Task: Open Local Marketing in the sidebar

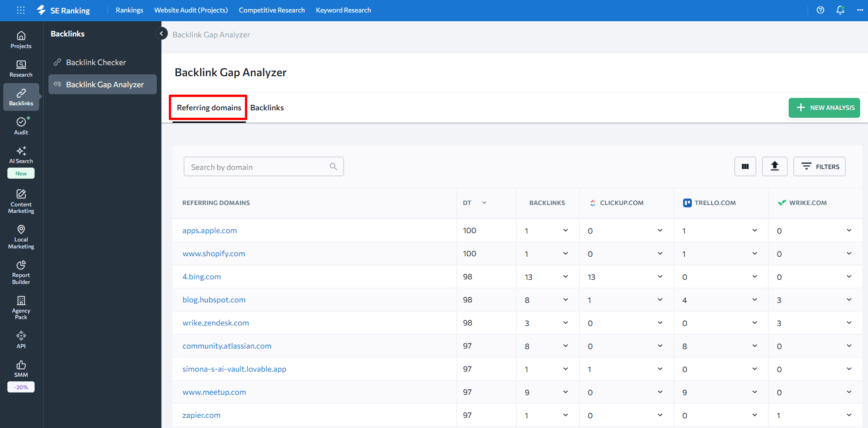Action: (x=21, y=237)
